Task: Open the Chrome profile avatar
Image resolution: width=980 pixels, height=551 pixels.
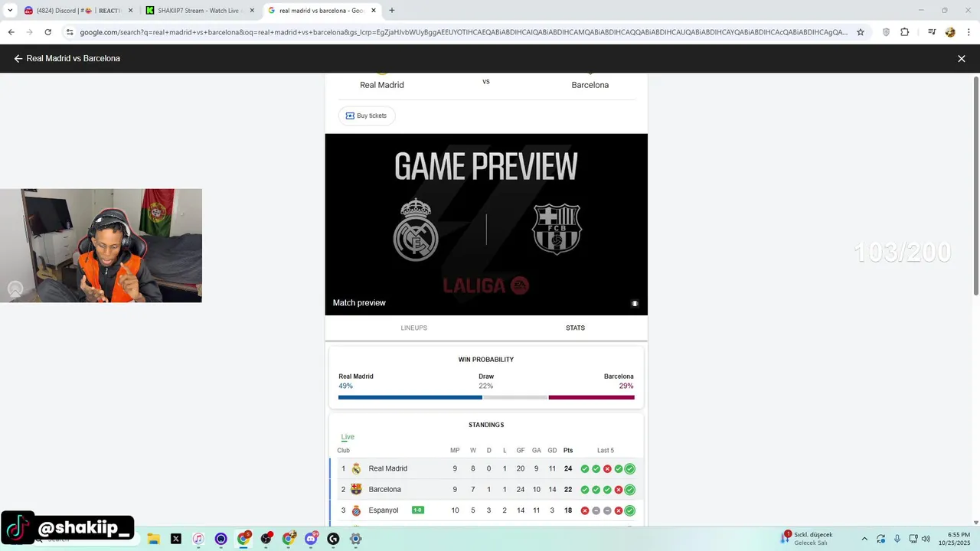Action: click(x=950, y=32)
